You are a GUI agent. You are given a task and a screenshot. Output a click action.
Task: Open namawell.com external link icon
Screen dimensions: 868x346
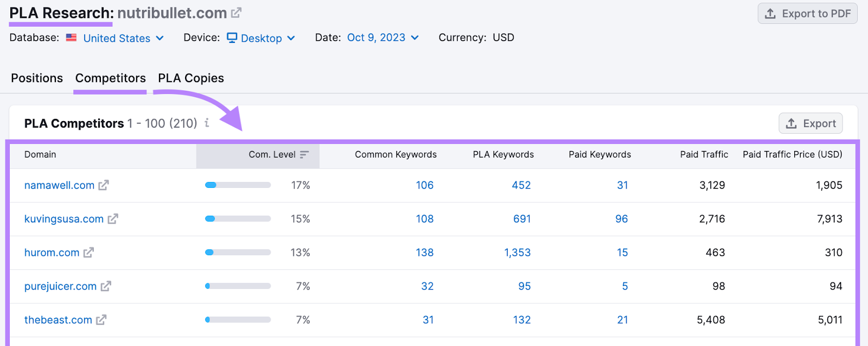pos(104,185)
